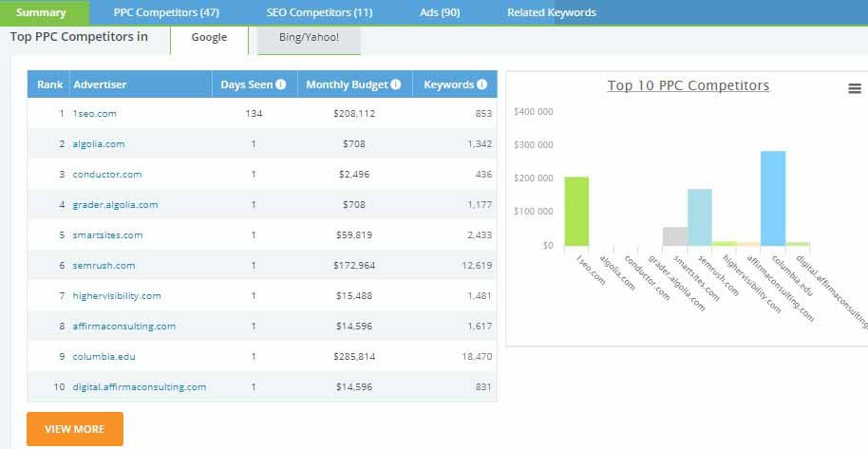Click the VIEW MORE button
This screenshot has height=449, width=868.
75,429
